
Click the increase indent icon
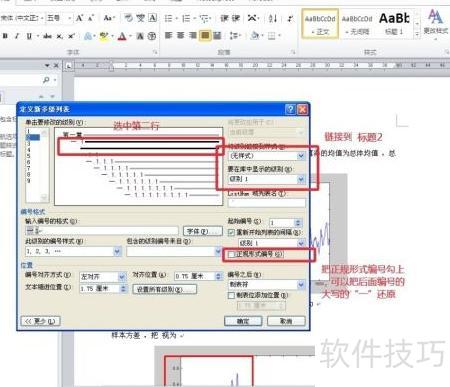click(236, 18)
